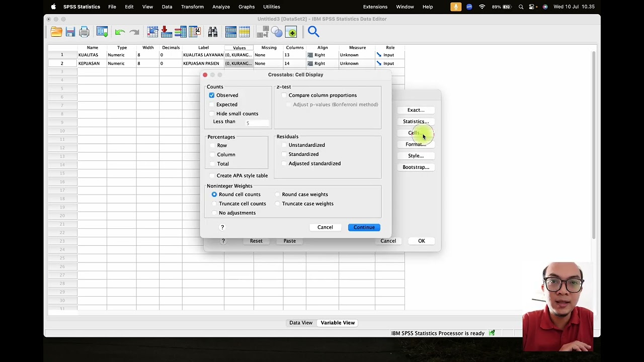The image size is (644, 362).
Task: Check the Total percentages checkbox
Action: point(212,164)
